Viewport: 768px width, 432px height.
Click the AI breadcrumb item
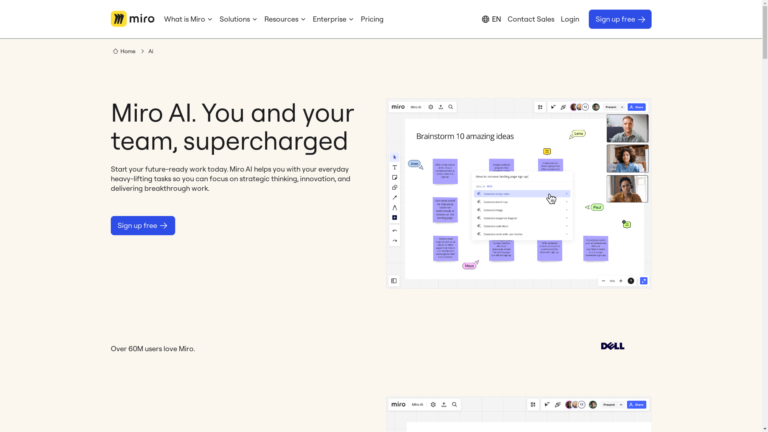[x=151, y=51]
